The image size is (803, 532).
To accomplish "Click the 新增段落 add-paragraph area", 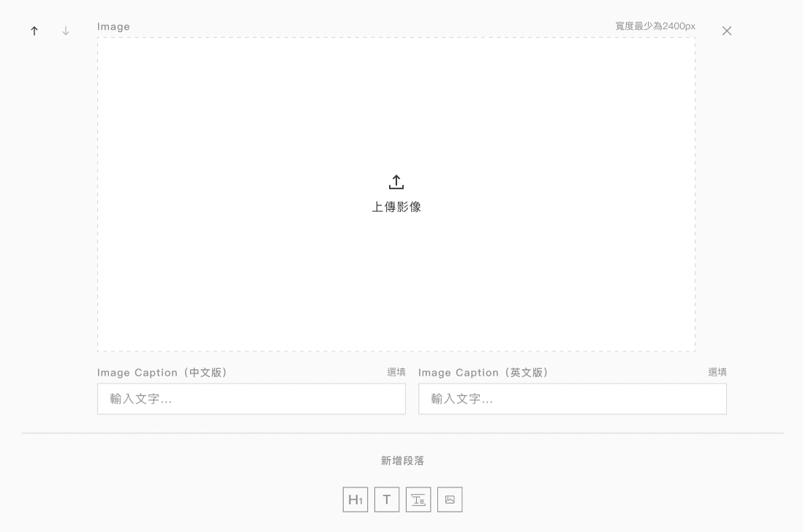I will (401, 460).
